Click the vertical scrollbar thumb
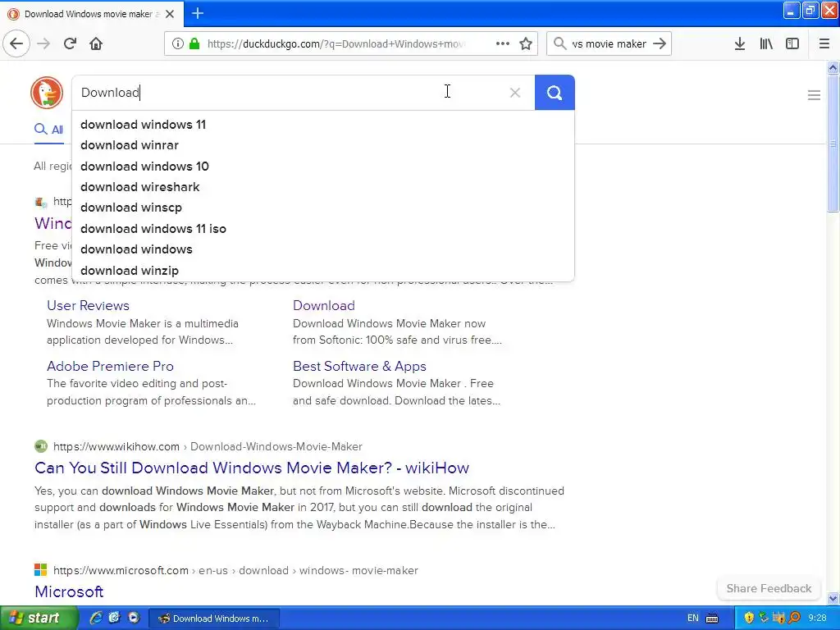The width and height of the screenshot is (840, 630). pyautogui.click(x=833, y=144)
